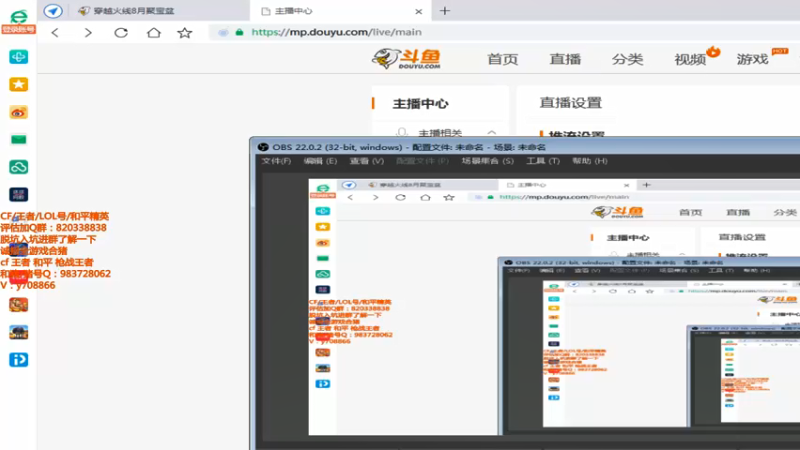Open the OBS 帮助(H) menu
The width and height of the screenshot is (800, 450).
coord(589,161)
